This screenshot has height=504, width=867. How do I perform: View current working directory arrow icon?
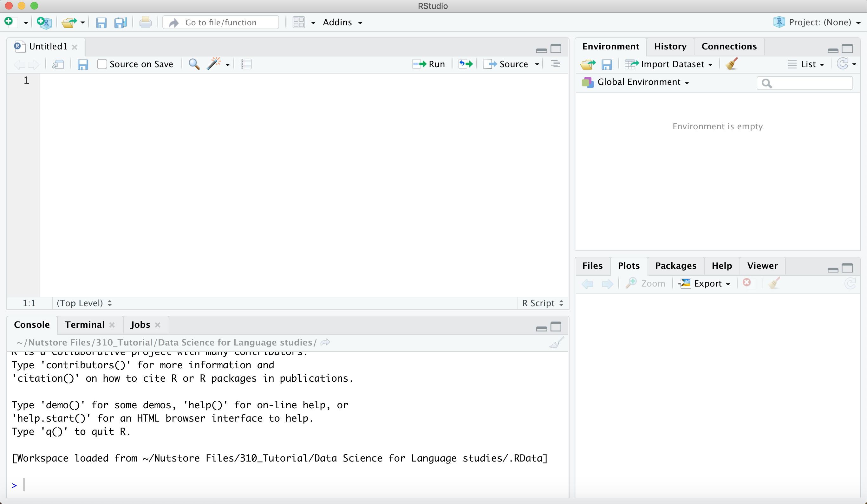325,342
